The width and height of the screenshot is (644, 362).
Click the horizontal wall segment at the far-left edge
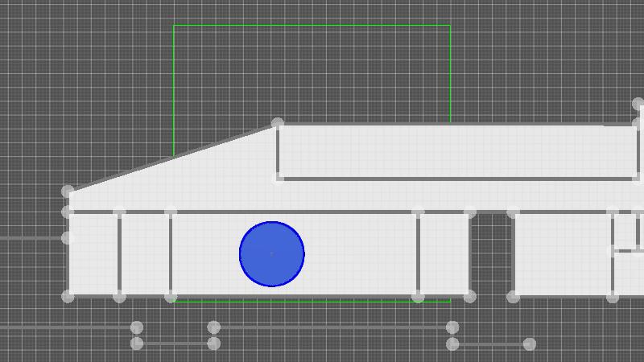click(x=32, y=238)
